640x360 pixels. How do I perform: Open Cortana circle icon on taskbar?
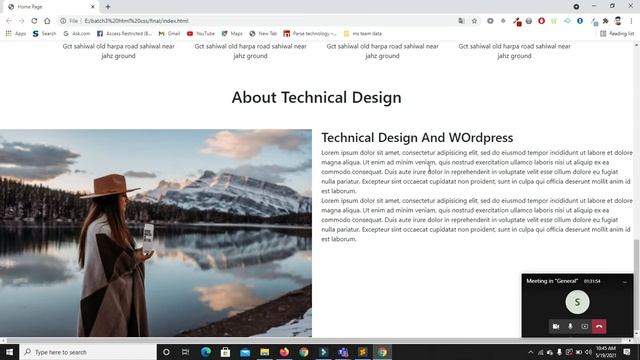click(x=166, y=352)
